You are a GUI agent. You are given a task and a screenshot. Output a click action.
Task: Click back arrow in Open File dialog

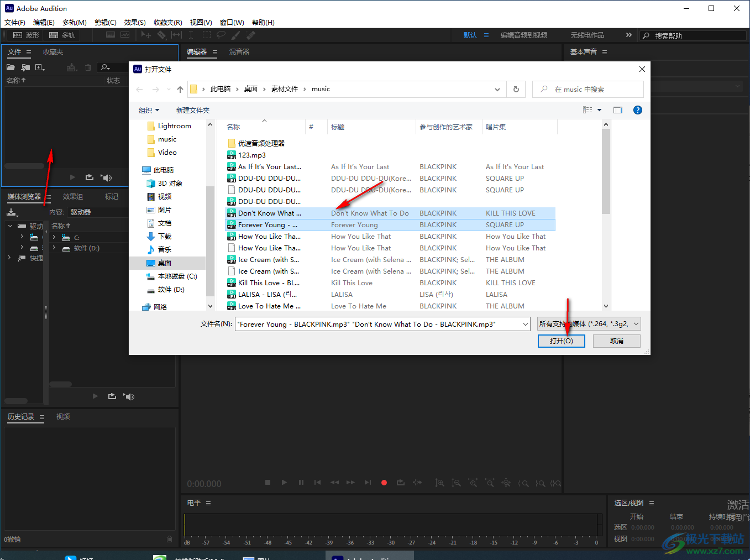(139, 89)
